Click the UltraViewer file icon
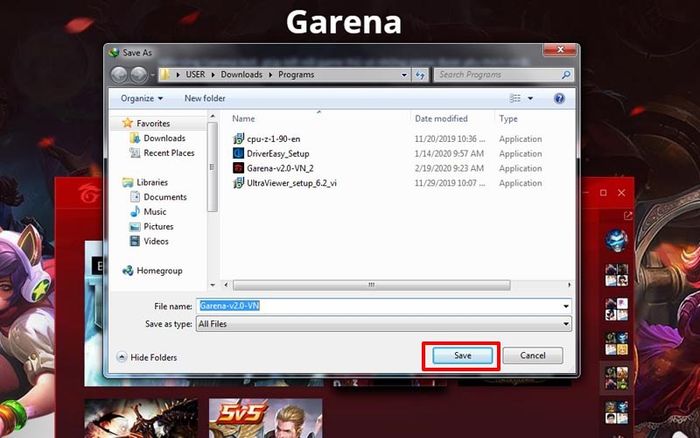Image resolution: width=700 pixels, height=438 pixels. (238, 183)
